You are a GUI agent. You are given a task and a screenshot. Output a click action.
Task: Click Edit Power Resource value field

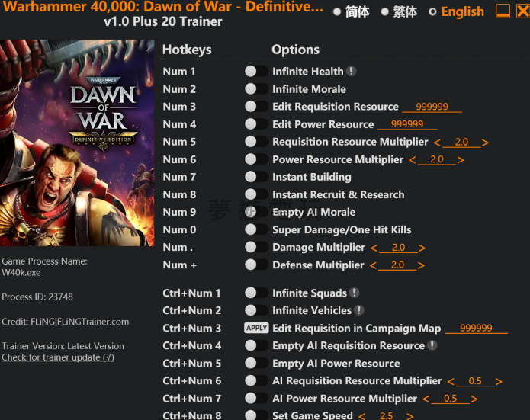point(407,124)
